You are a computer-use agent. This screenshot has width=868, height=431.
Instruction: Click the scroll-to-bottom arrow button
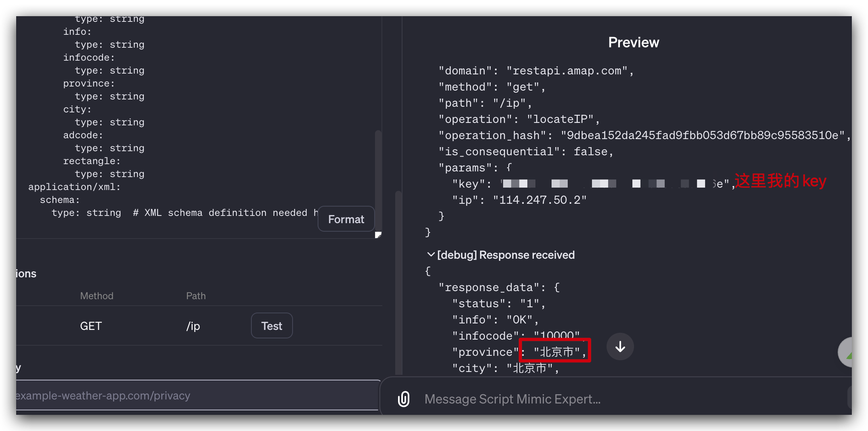tap(620, 346)
